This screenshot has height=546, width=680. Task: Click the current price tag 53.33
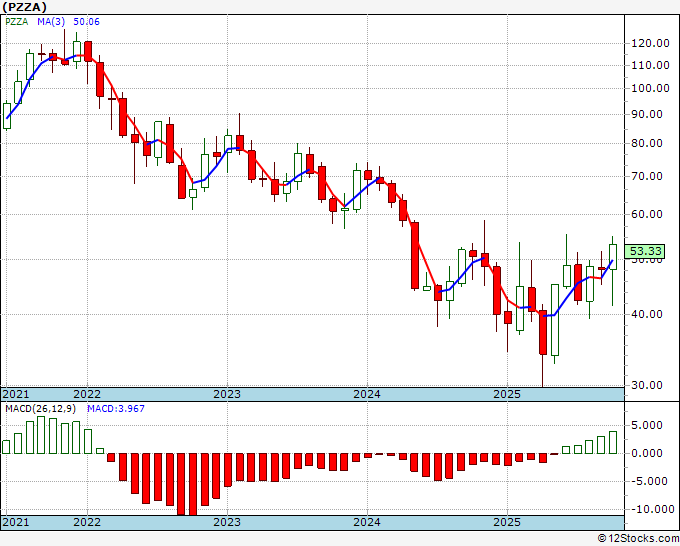click(645, 251)
